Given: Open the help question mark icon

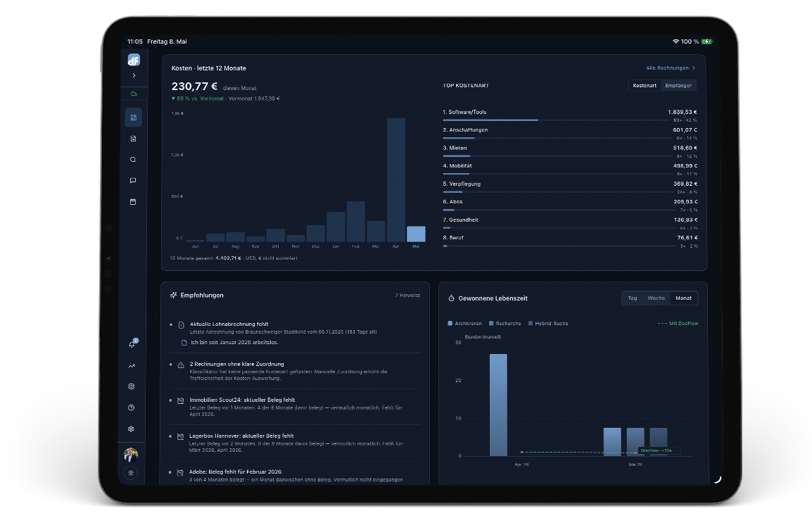Looking at the screenshot, I should (132, 408).
